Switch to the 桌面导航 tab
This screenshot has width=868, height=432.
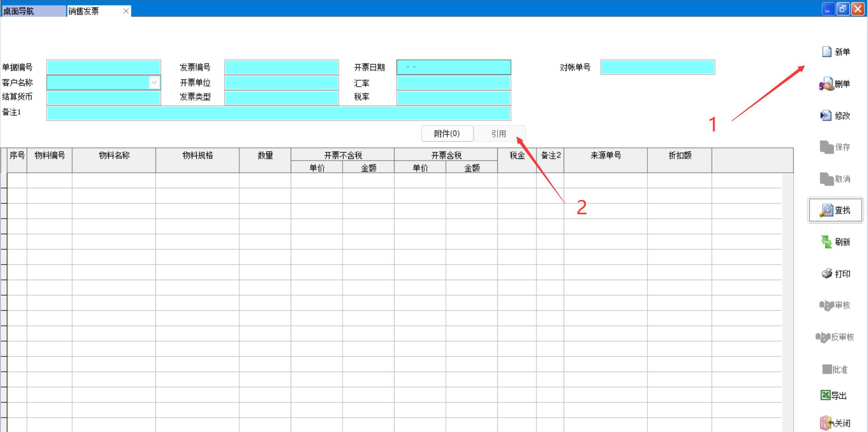tap(33, 11)
